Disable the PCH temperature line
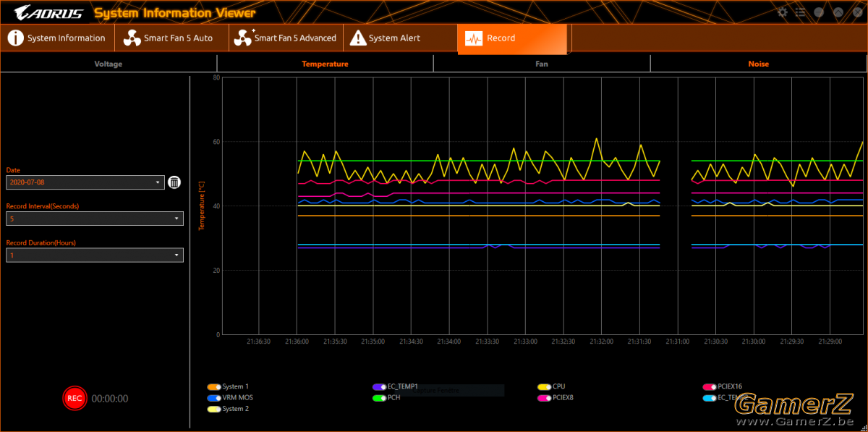Screen dimensions: 868x432 tap(378, 397)
